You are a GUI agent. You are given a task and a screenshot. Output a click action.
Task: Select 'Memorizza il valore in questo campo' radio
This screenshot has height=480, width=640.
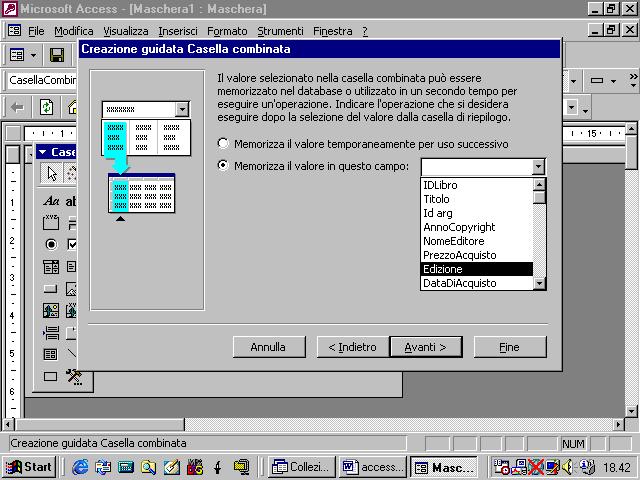coord(223,165)
